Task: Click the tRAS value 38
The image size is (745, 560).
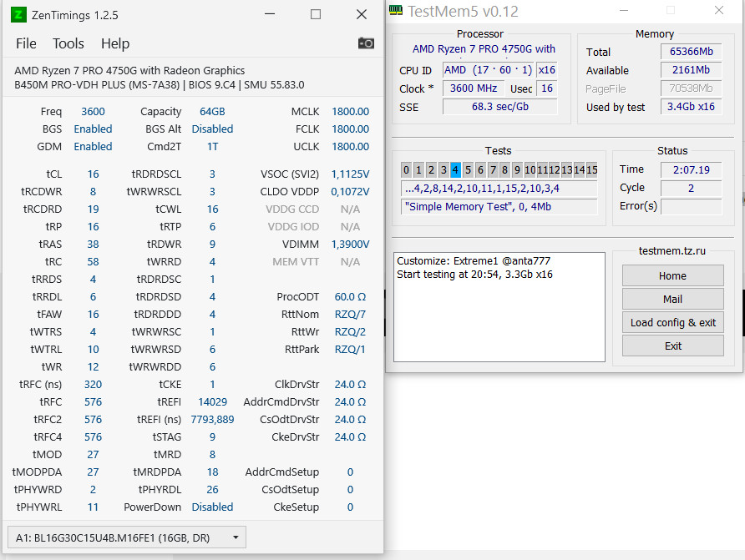Action: (x=94, y=245)
